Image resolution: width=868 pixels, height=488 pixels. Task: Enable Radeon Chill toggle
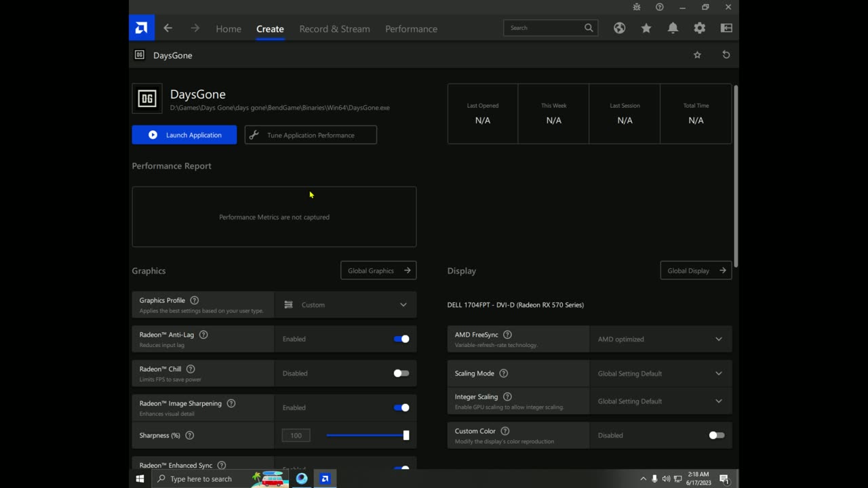click(x=401, y=373)
